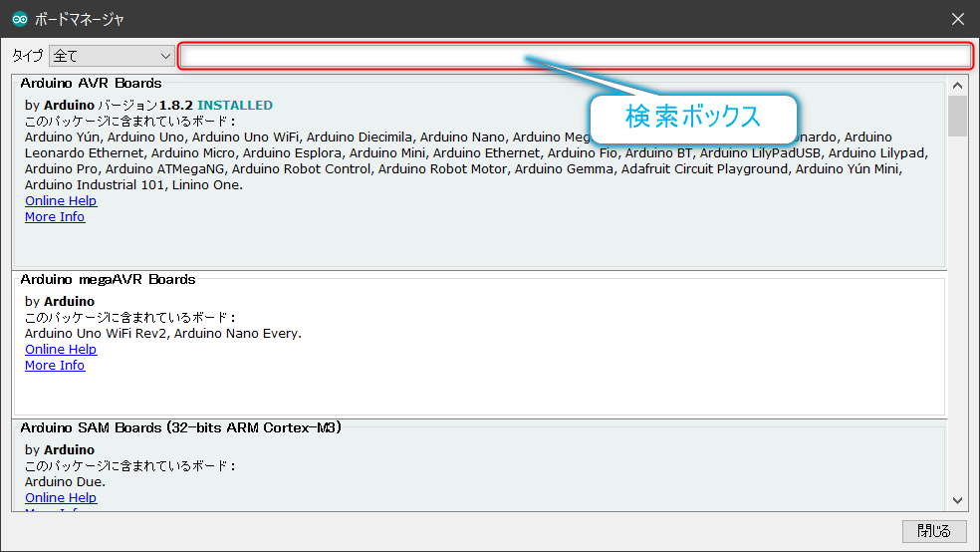Click the scrollbar down arrow
This screenshot has width=980, height=552.
tap(957, 500)
